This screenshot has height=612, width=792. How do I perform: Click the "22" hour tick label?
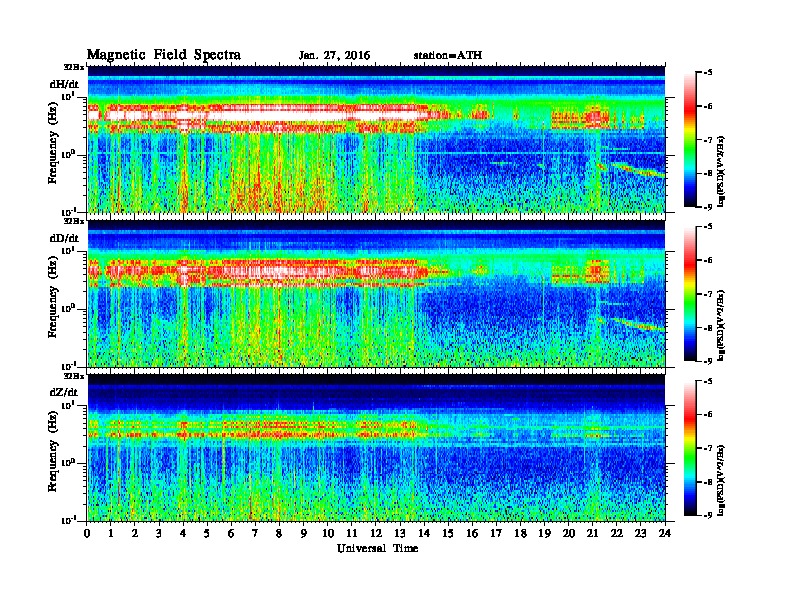[617, 533]
